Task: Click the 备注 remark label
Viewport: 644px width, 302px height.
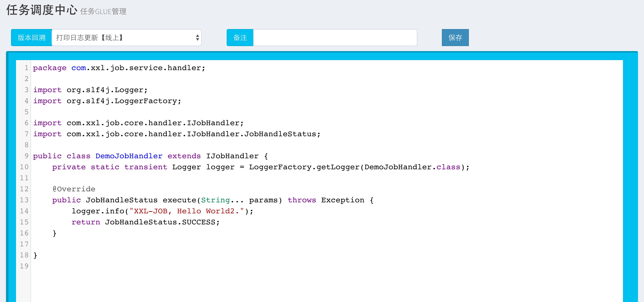Action: click(240, 38)
